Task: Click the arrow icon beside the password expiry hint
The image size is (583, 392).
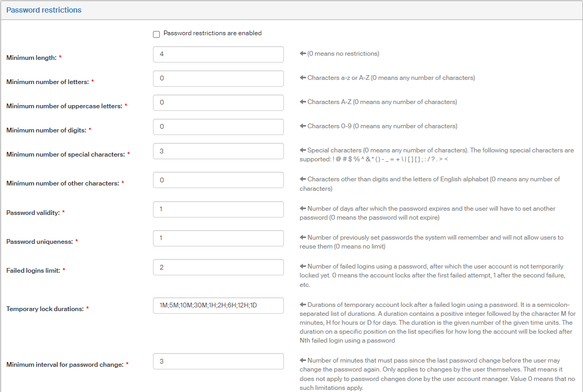Action: click(x=303, y=209)
